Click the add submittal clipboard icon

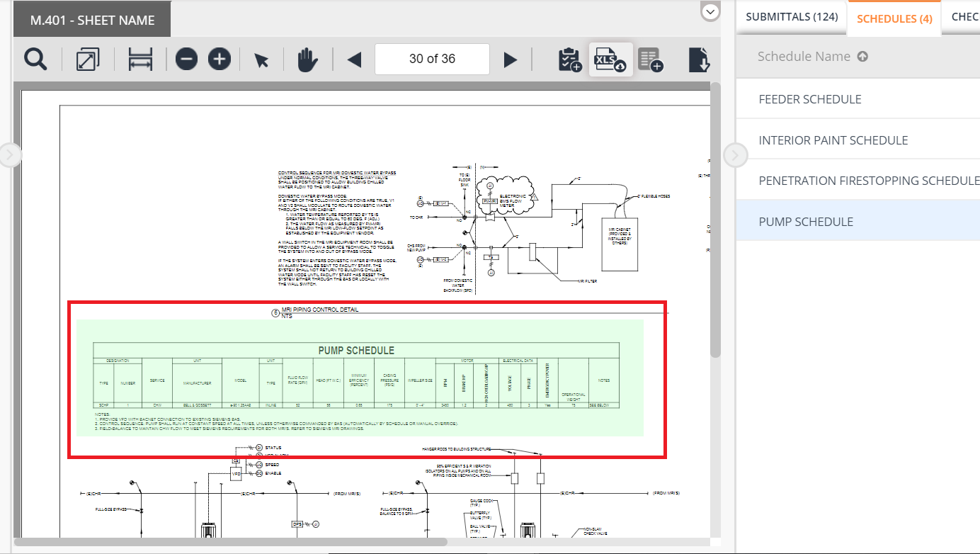[x=570, y=60]
